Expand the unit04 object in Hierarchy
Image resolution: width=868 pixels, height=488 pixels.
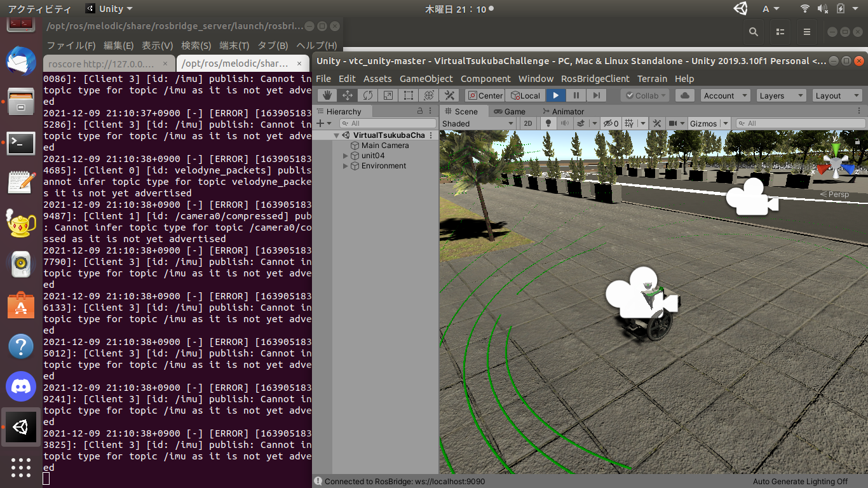[x=346, y=156]
